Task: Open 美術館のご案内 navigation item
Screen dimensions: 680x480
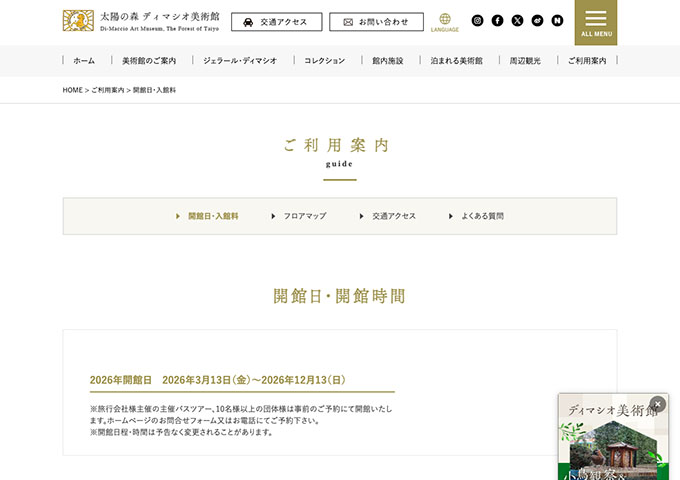Action: tap(149, 61)
